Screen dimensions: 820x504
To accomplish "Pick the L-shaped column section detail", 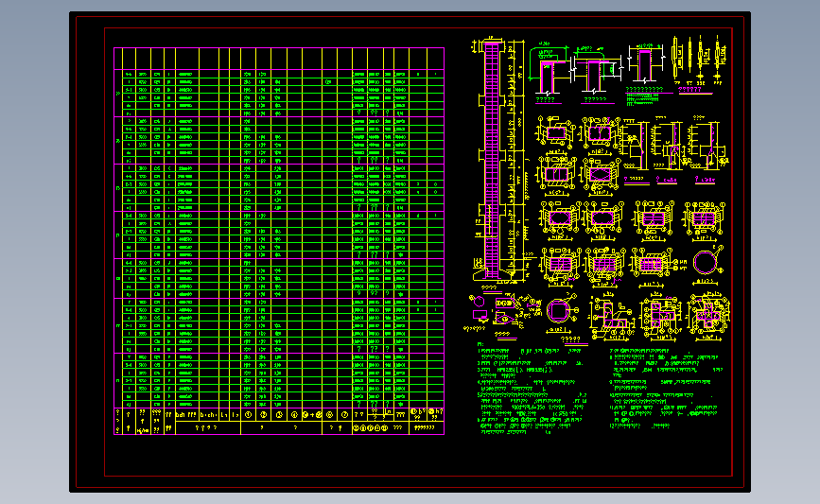I will 610,315.
